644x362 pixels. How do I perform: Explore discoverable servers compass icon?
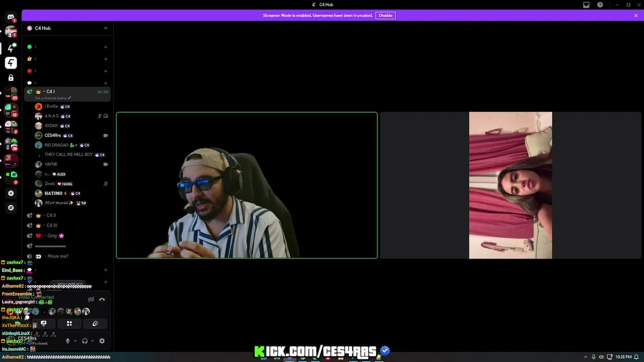[11, 208]
